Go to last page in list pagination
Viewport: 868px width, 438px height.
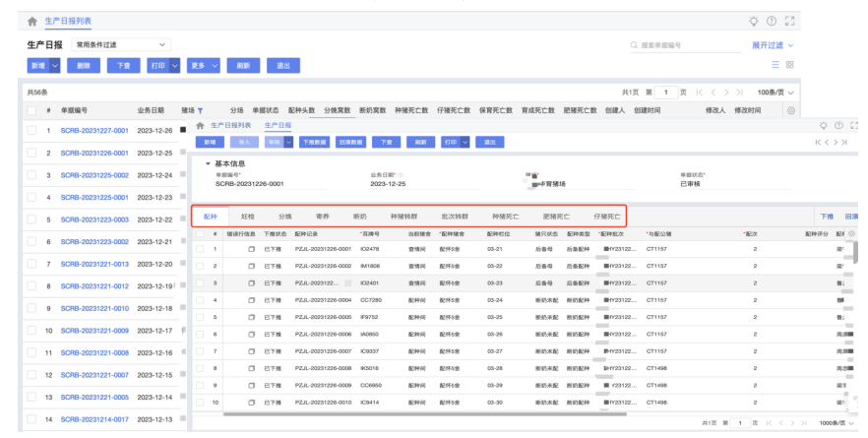(x=740, y=93)
